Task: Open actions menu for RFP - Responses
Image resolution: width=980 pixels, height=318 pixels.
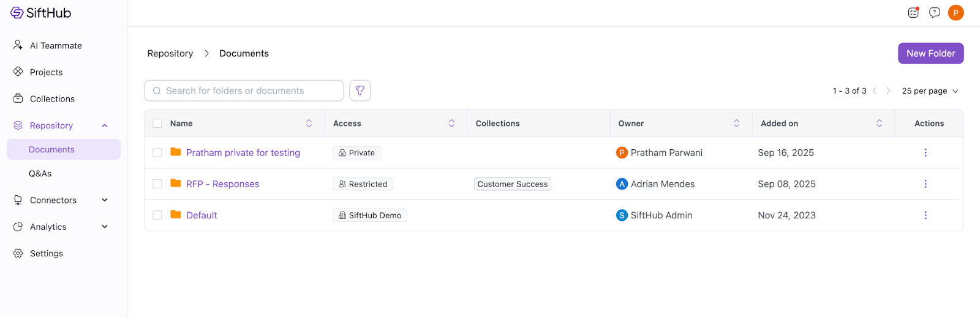Action: 925,184
